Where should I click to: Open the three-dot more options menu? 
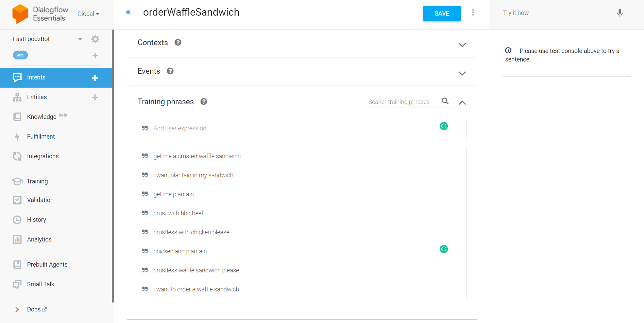[x=473, y=13]
